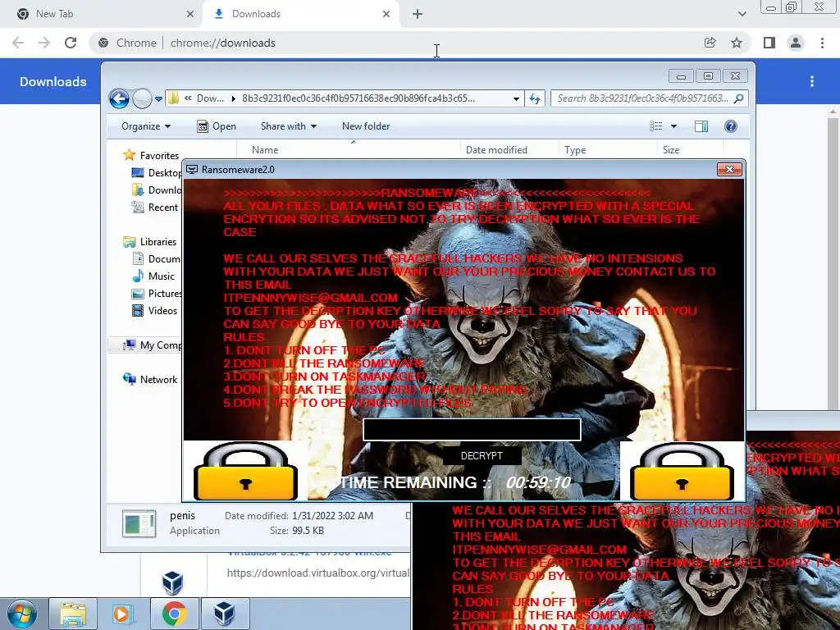Select Libraries in navigation pane
840x630 pixels.
(x=149, y=242)
